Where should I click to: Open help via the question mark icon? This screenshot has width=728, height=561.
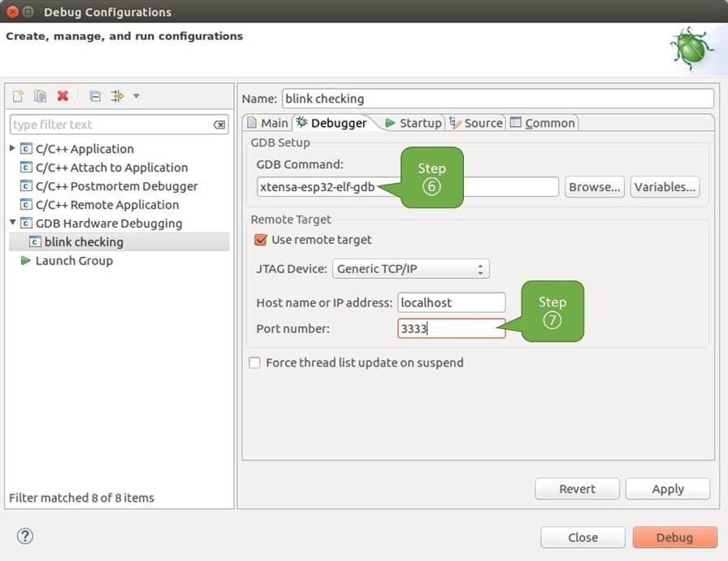(25, 536)
